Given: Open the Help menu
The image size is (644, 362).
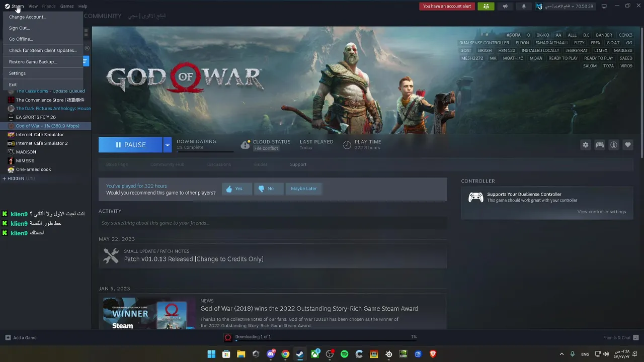Looking at the screenshot, I should tap(83, 6).
